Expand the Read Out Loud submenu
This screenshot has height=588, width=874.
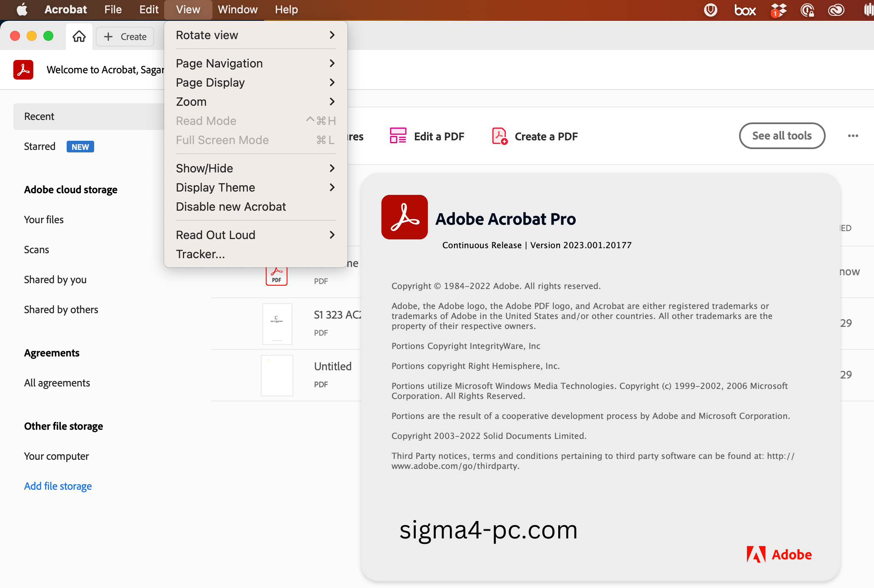click(x=256, y=235)
